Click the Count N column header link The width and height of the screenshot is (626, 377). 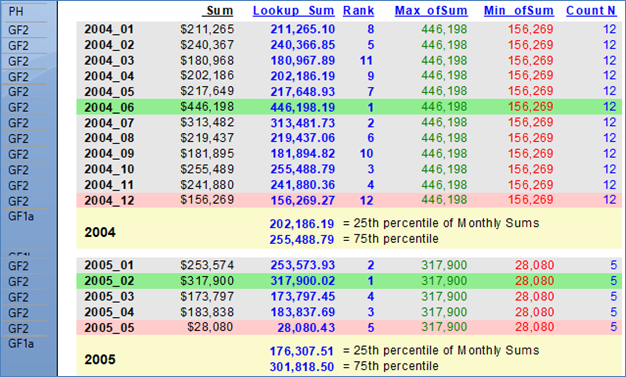pyautogui.click(x=591, y=11)
